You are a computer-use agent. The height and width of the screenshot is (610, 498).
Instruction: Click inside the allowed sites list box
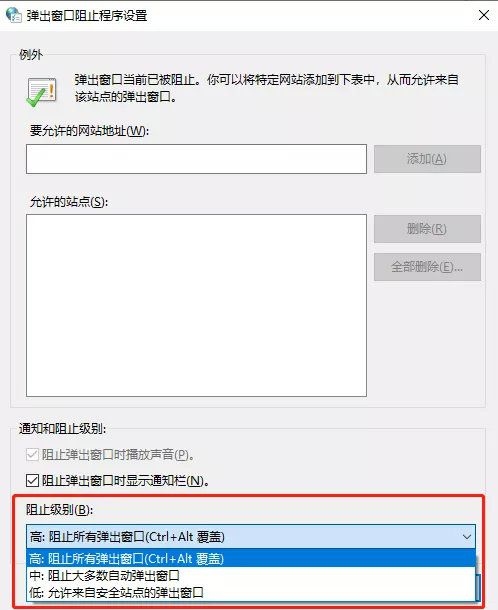coord(196,305)
